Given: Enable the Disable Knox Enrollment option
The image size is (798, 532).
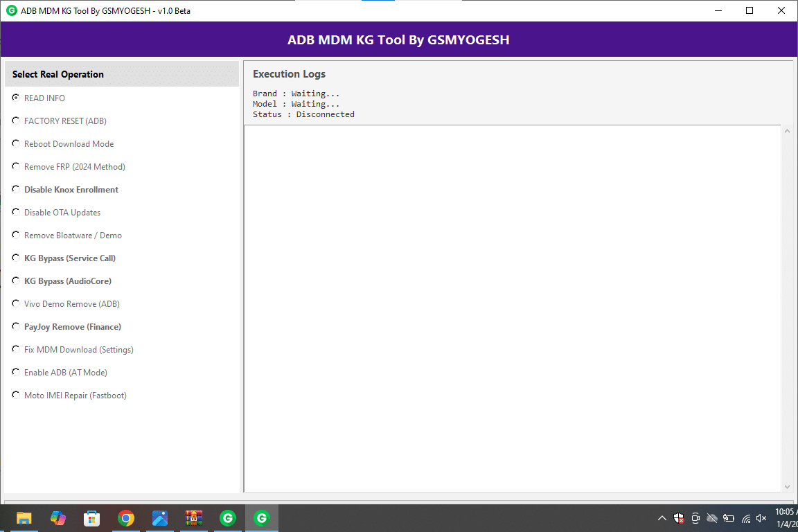Looking at the screenshot, I should coord(15,189).
